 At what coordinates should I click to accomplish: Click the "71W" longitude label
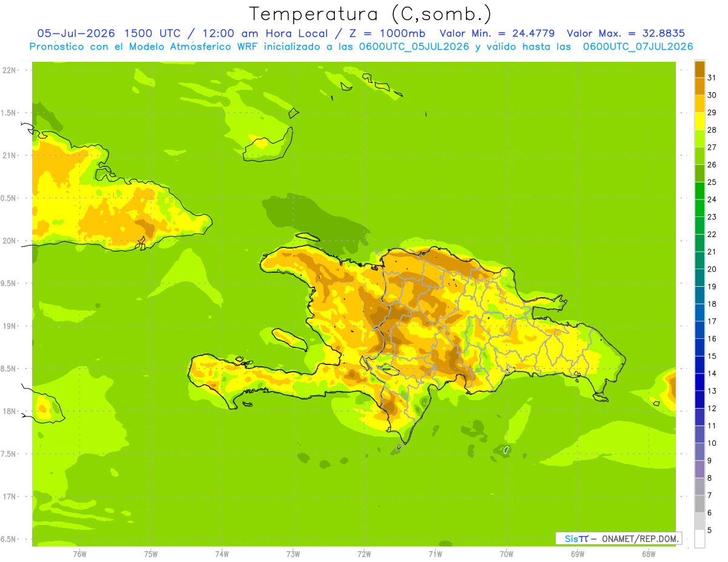[x=435, y=554]
